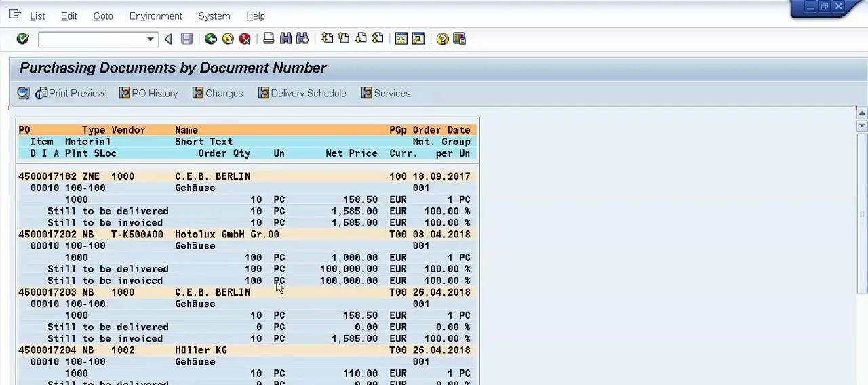The height and width of the screenshot is (385, 868).
Task: Click the Changes button
Action: (218, 93)
